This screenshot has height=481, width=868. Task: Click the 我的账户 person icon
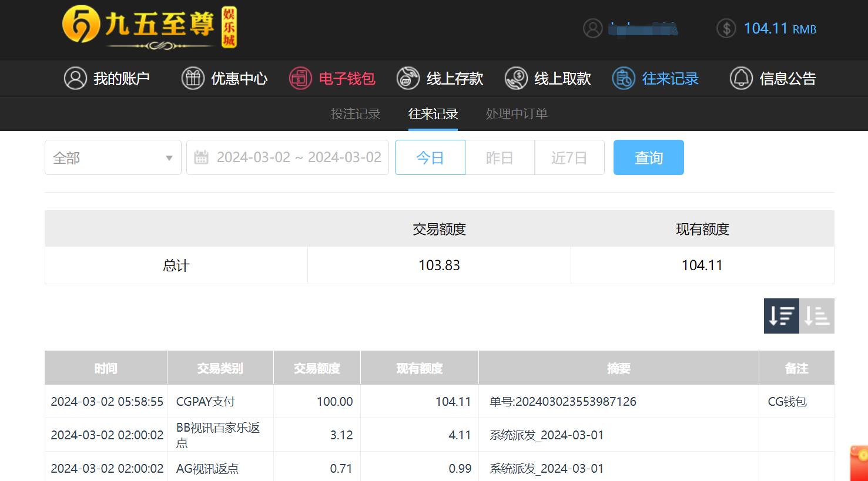[75, 78]
